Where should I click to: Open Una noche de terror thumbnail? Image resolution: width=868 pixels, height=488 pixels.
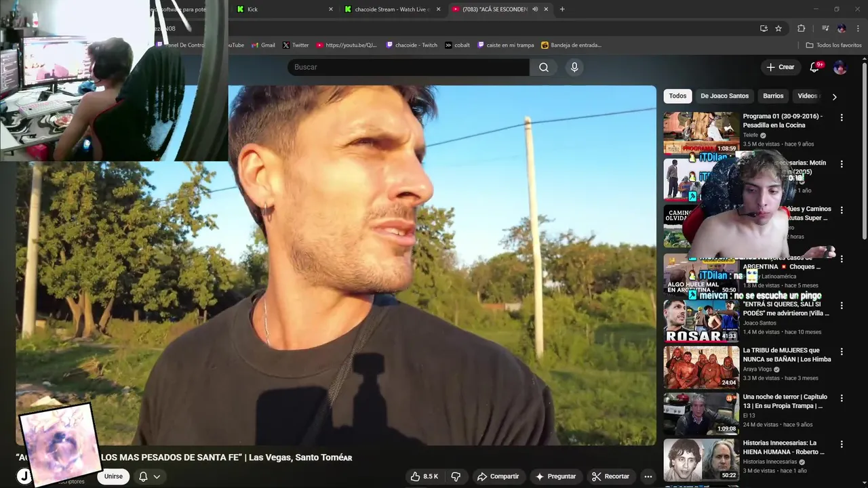701,413
